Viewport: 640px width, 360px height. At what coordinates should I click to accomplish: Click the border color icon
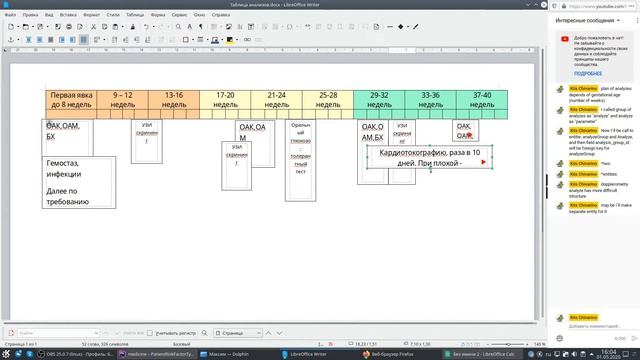click(215, 40)
